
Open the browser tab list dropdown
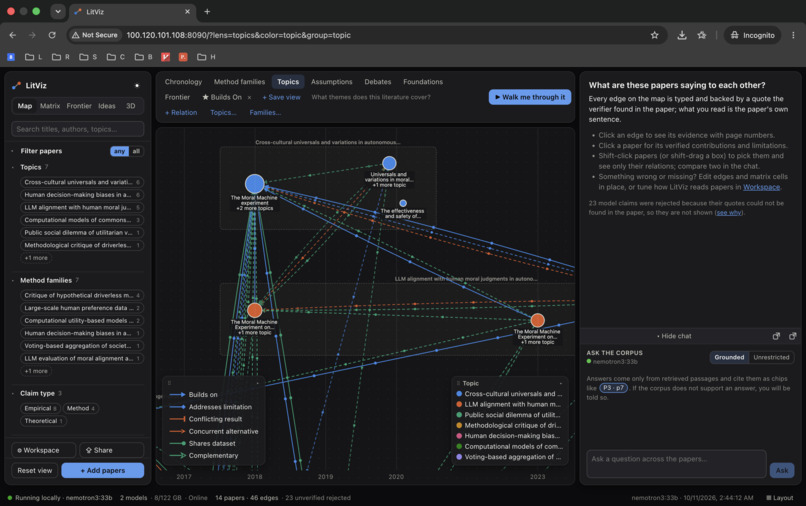pos(58,11)
